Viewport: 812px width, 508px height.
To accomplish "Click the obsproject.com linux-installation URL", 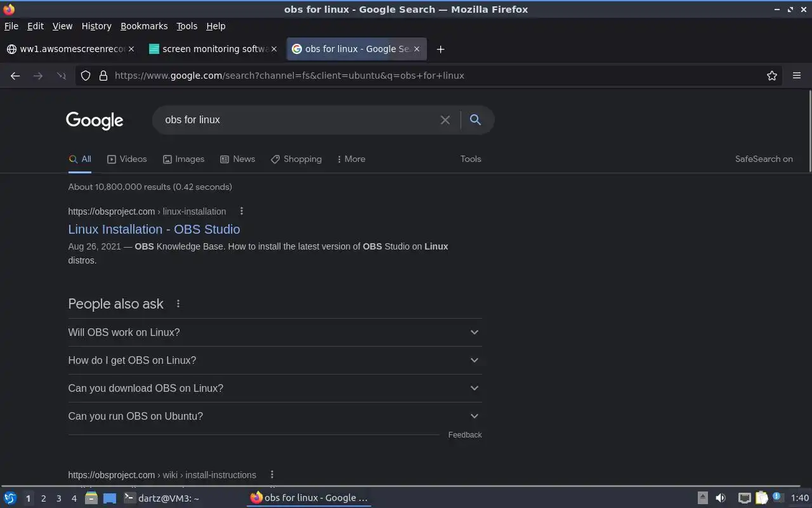I will [x=147, y=211].
